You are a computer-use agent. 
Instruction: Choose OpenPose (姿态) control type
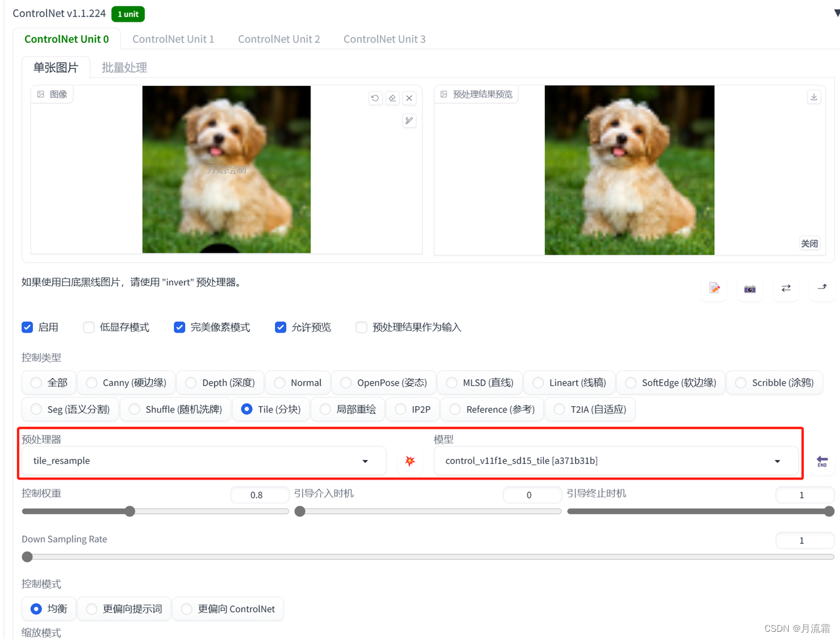pos(384,382)
